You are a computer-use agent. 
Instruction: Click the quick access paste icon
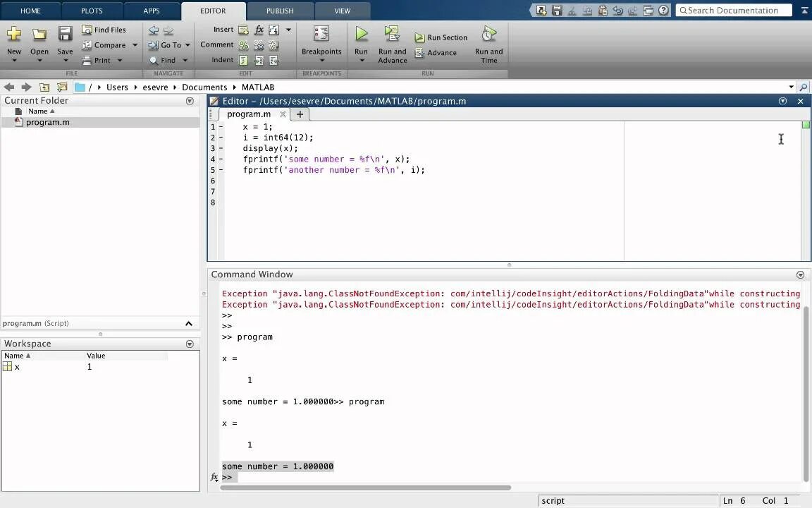[x=603, y=11]
